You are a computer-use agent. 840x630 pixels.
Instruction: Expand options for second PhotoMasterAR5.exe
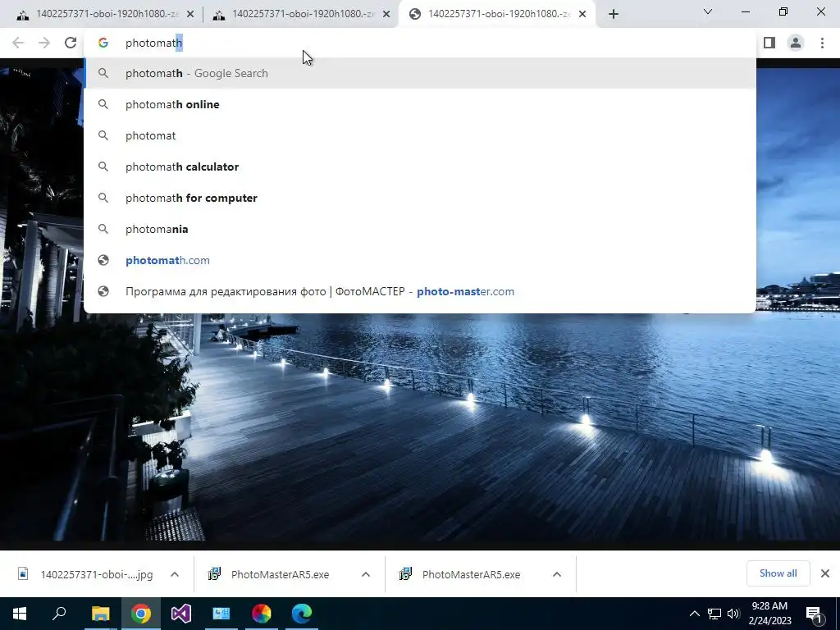click(557, 574)
